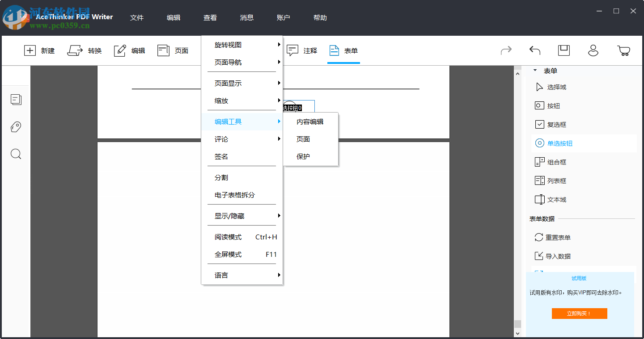Viewport: 644px width, 339px height.
Task: Select the 复选框 checkbox tool
Action: pos(557,124)
